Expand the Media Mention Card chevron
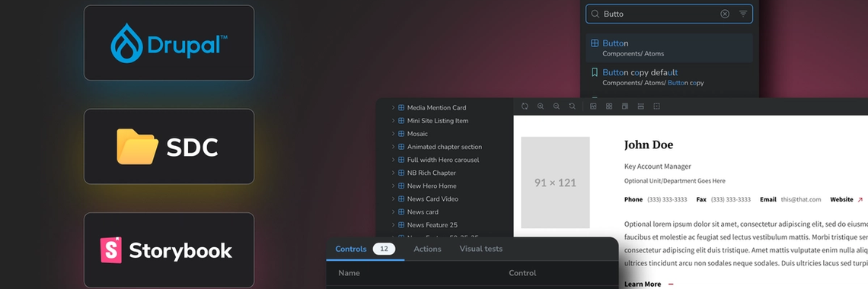 [x=393, y=108]
